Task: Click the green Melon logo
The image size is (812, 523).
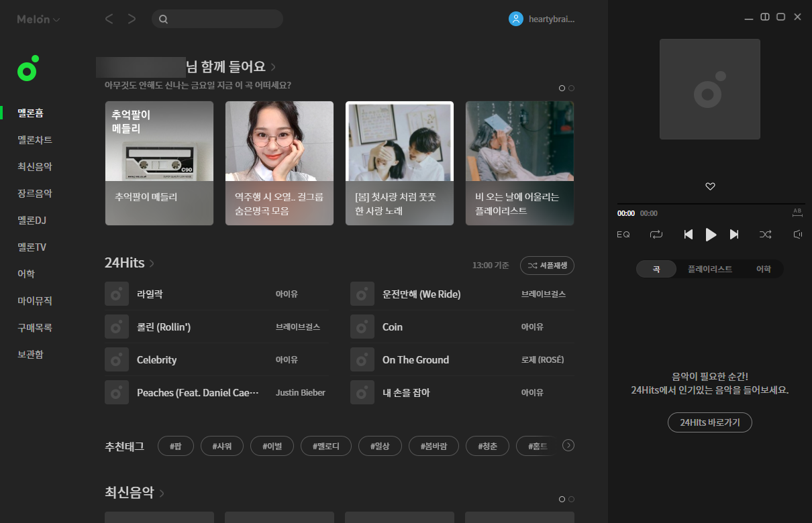Action: click(x=28, y=68)
